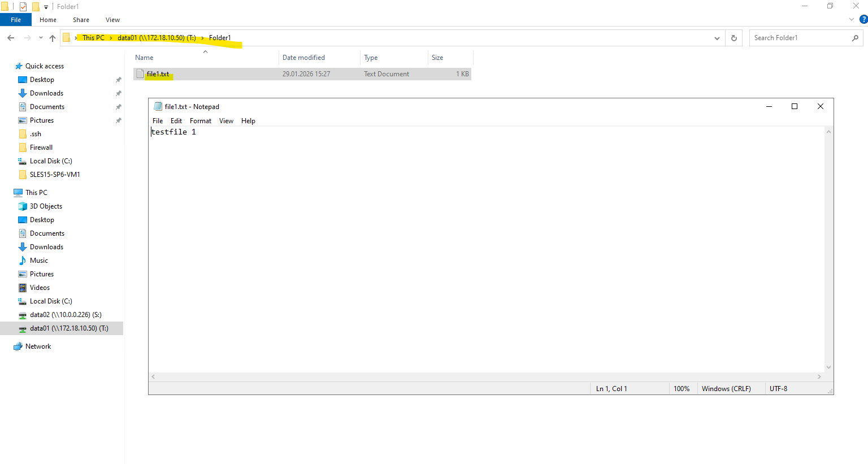Open the Customize Quick Access Toolbar dropdown

[46, 7]
